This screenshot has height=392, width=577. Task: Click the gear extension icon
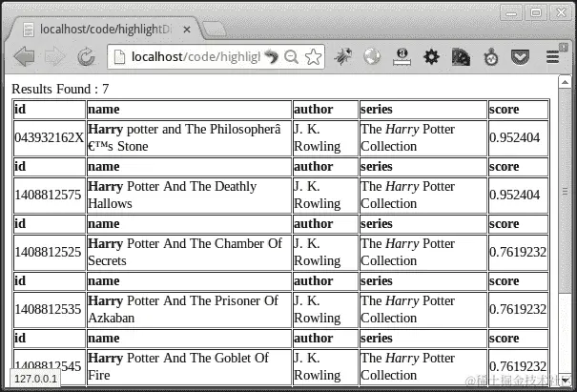pyautogui.click(x=431, y=57)
